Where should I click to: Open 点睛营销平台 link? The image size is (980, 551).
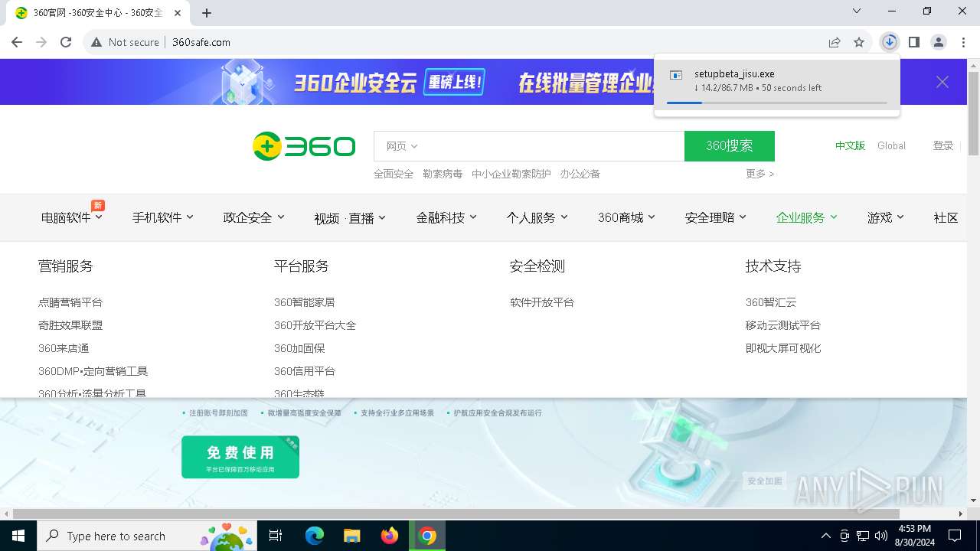(x=70, y=302)
